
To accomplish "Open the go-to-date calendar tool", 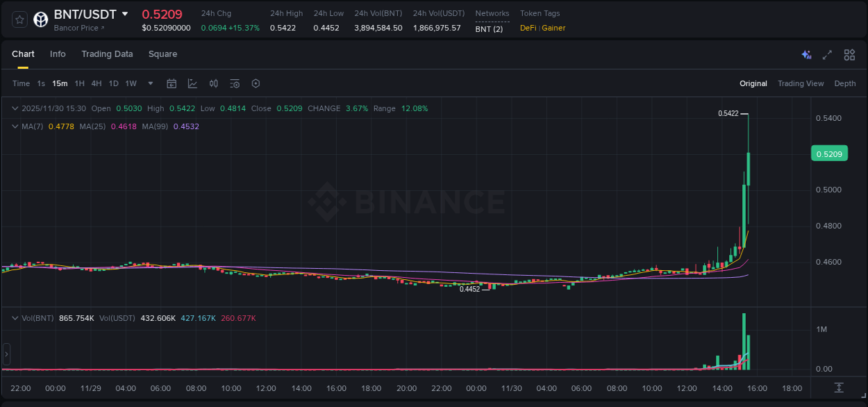I will click(172, 83).
